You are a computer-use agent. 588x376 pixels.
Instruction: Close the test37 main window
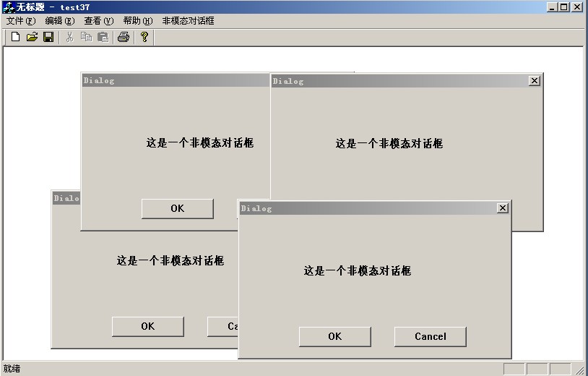click(576, 7)
